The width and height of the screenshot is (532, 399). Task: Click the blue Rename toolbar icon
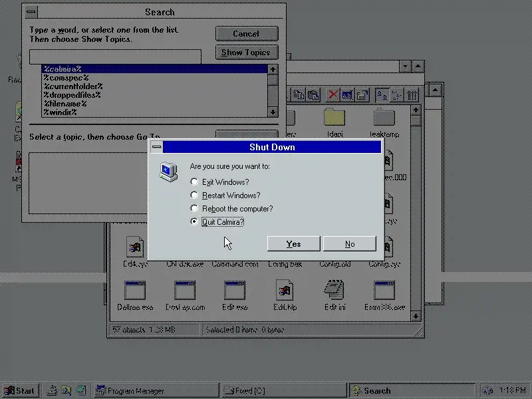(347, 95)
